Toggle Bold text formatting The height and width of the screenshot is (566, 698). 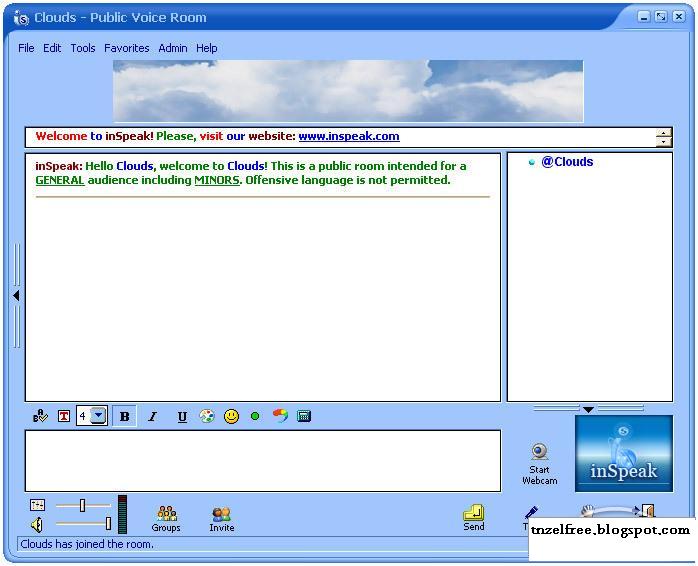pos(125,416)
